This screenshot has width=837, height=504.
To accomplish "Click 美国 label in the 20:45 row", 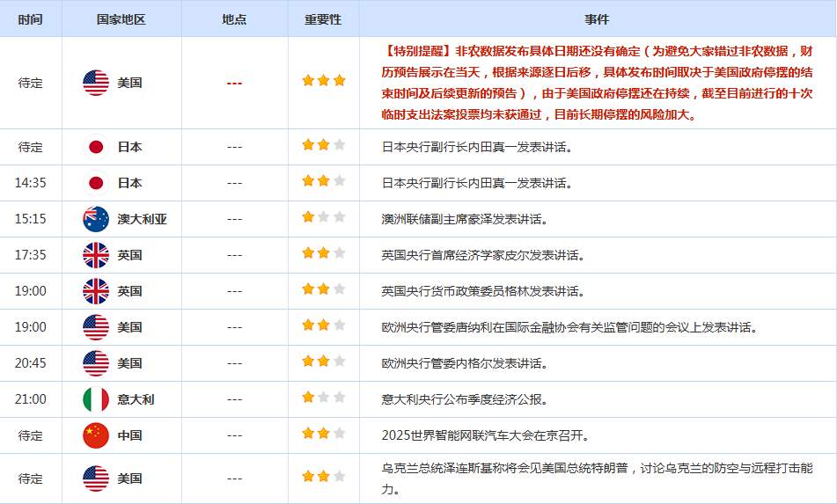I will [129, 363].
